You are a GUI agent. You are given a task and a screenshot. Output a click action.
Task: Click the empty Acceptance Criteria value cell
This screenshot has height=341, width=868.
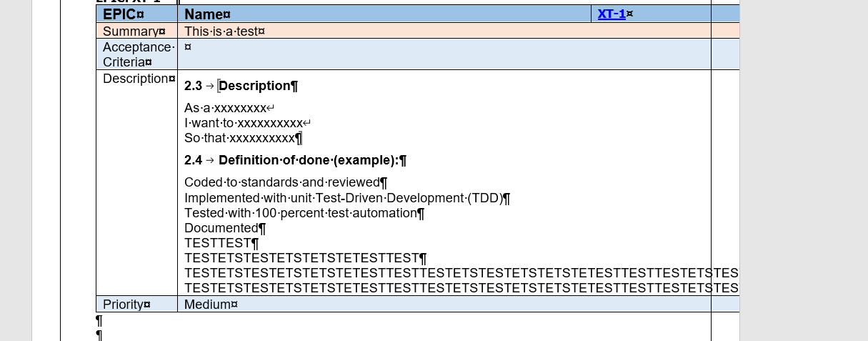[x=443, y=54]
